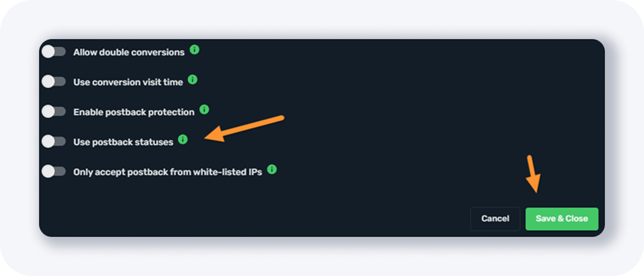
Task: Show info for white-listed IPs postback option
Action: (272, 169)
